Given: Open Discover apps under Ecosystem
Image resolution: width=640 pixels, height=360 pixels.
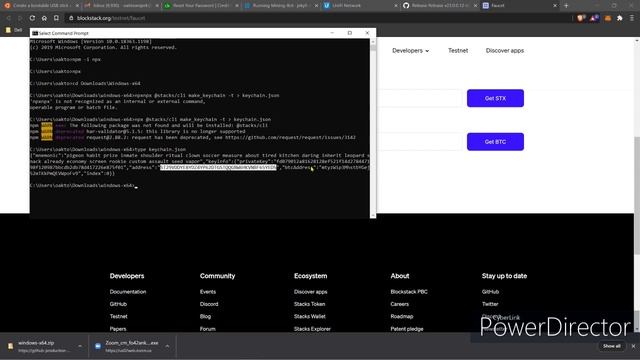Looking at the screenshot, I should click(310, 292).
